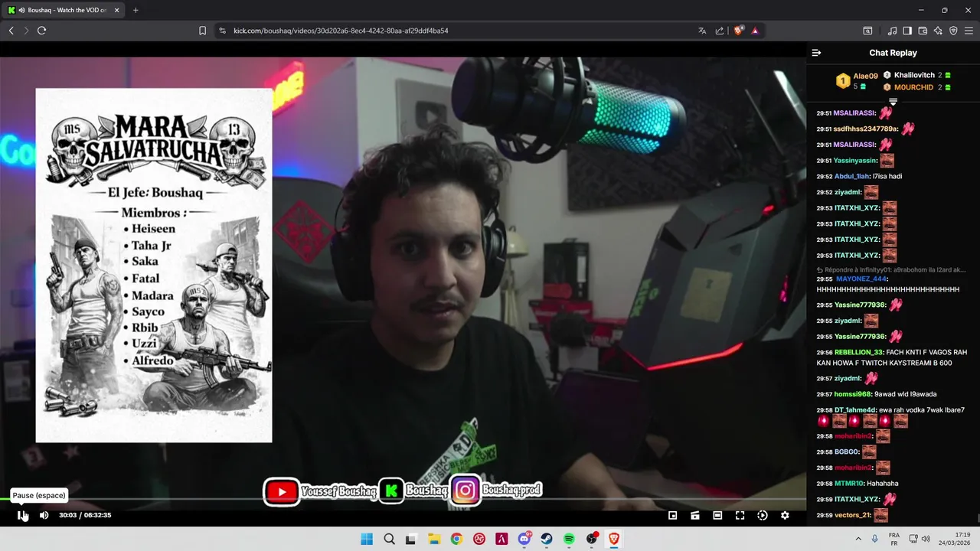The height and width of the screenshot is (551, 980).
Task: Open Discord from taskbar
Action: [x=524, y=539]
